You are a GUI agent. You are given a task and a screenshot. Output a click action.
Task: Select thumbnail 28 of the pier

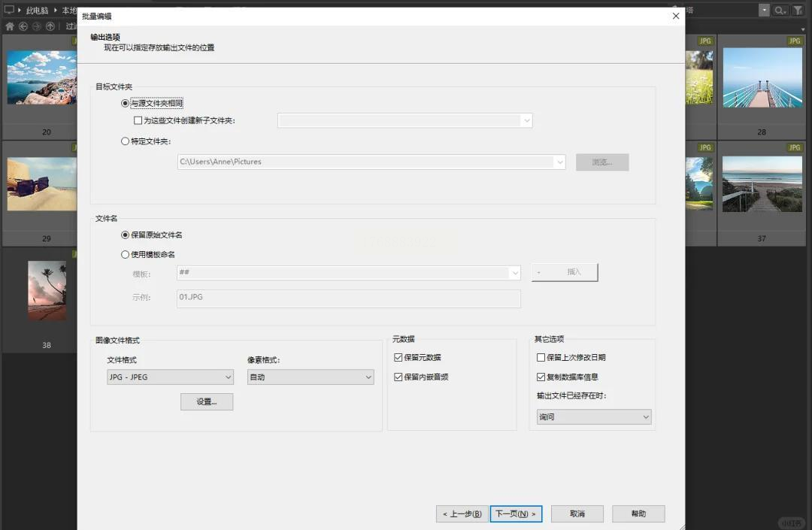coord(762,77)
